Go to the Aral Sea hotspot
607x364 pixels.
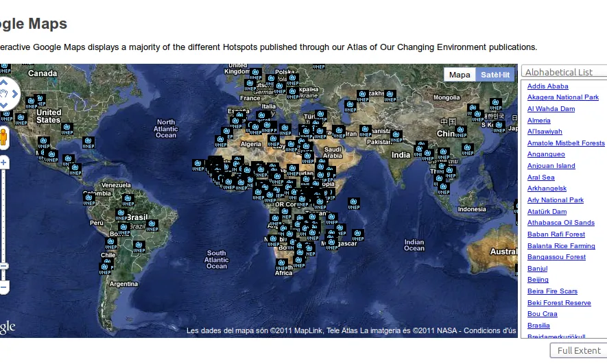point(540,177)
